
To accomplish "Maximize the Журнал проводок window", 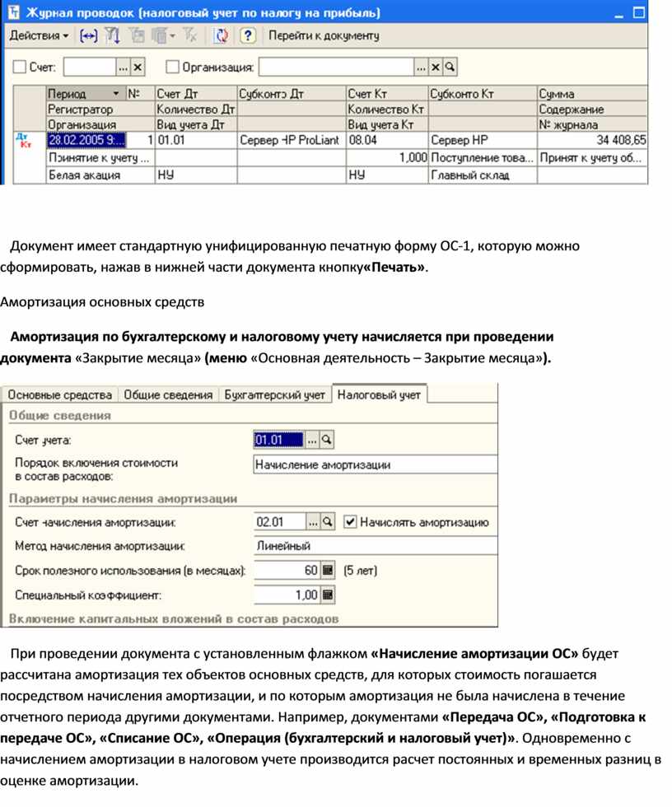I will [638, 13].
